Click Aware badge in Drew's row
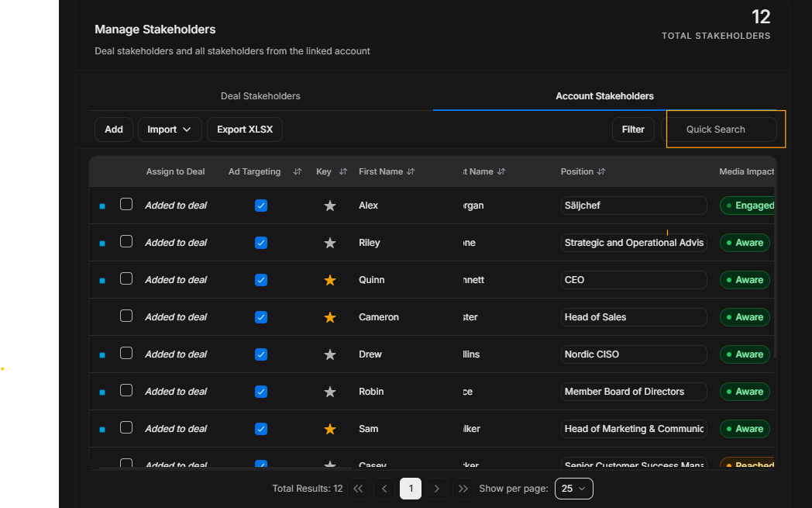This screenshot has height=508, width=812. coord(745,354)
